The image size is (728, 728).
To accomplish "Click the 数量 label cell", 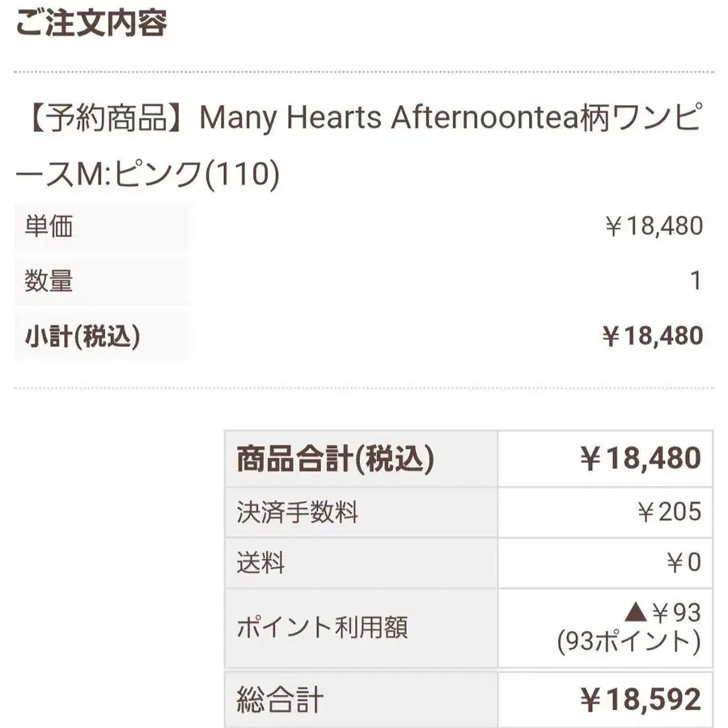I will coord(101,281).
